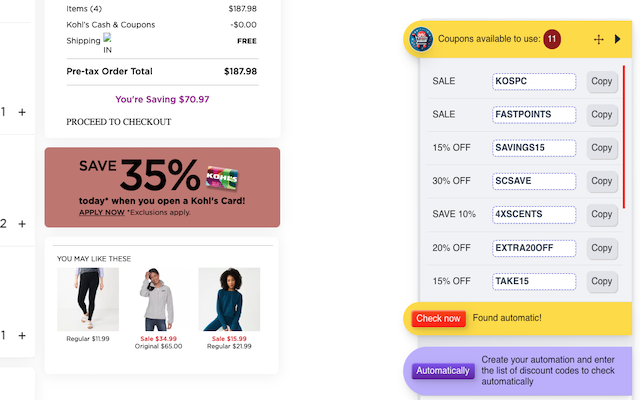Click Proceed to Checkout
Viewport: 640px width, 400px height.
point(119,122)
